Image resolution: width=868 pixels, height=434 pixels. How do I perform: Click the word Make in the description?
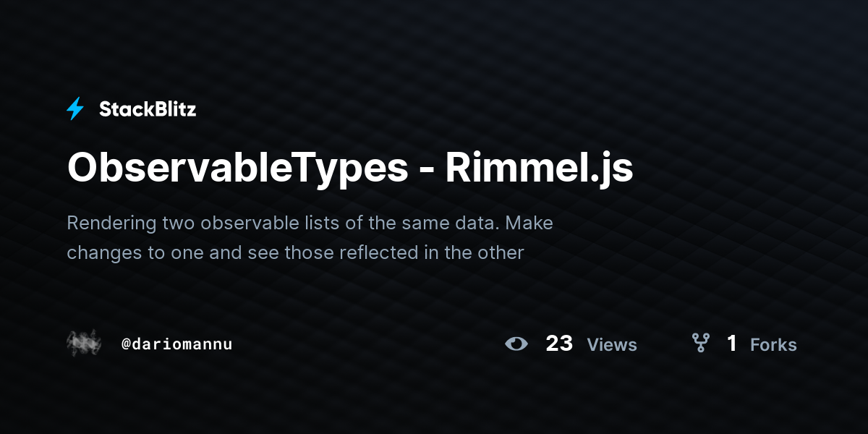529,223
